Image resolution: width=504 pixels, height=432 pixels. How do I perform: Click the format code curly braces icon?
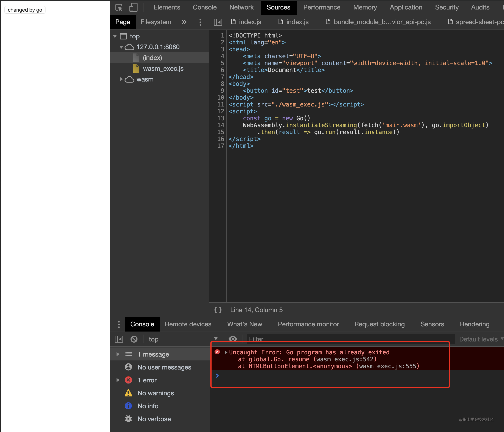218,310
